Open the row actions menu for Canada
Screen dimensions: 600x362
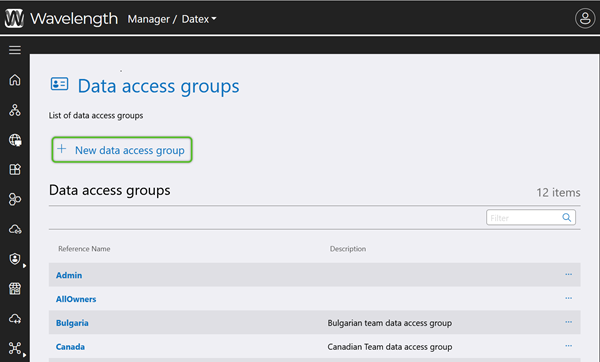(569, 346)
